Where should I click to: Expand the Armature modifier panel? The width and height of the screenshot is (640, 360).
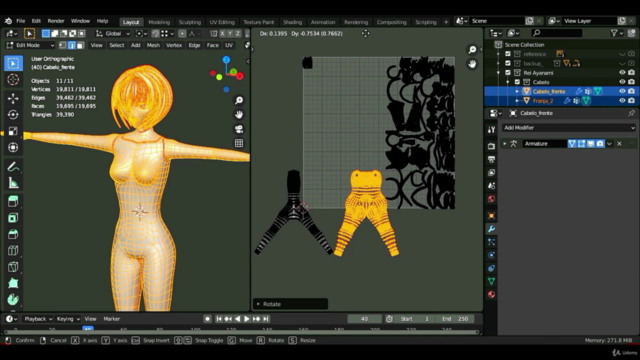tap(505, 144)
